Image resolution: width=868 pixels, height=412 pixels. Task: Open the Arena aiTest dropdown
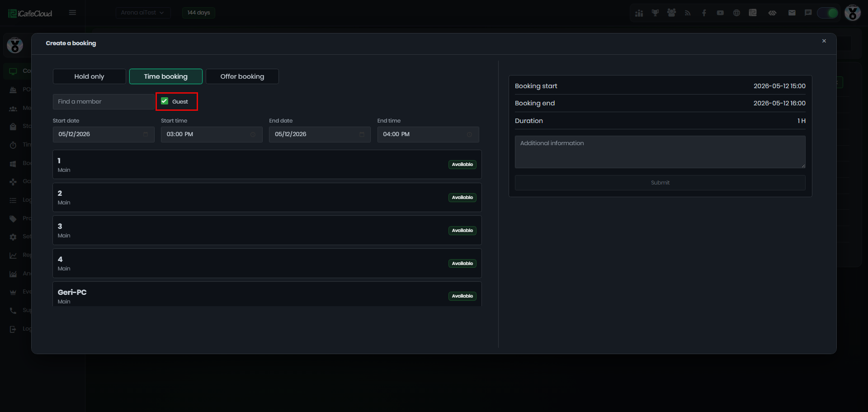click(143, 13)
